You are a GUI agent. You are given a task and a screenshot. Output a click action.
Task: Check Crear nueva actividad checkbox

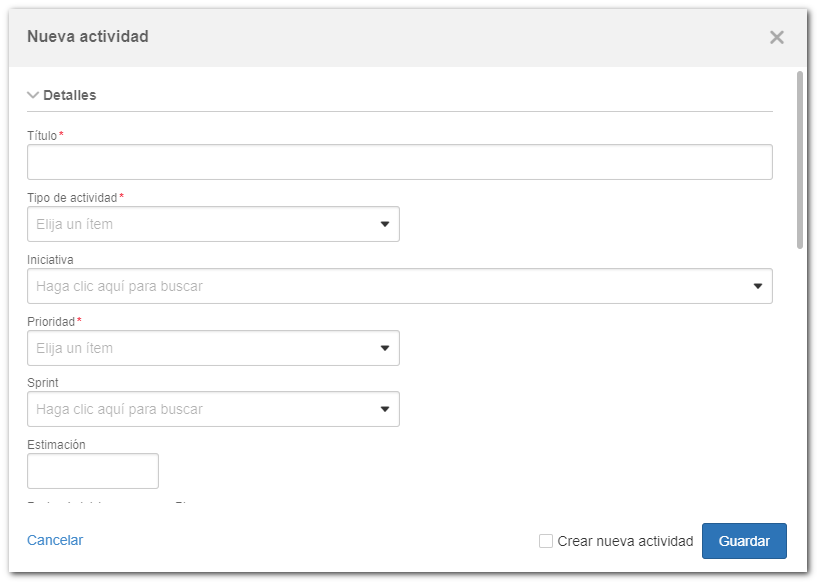[546, 541]
